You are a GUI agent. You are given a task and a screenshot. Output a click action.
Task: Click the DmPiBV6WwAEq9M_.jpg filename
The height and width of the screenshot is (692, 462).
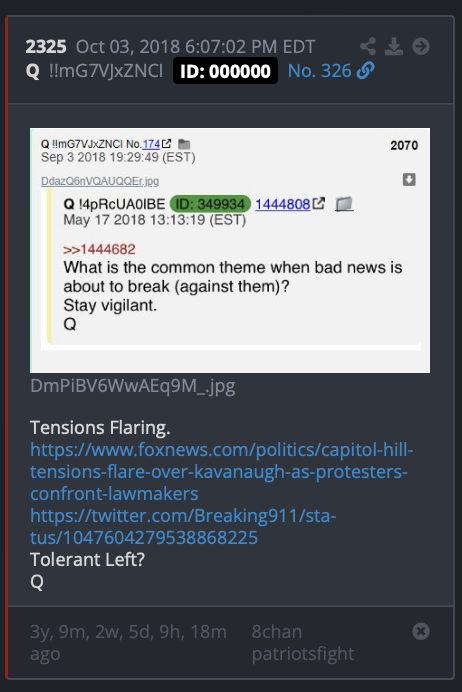tap(133, 386)
